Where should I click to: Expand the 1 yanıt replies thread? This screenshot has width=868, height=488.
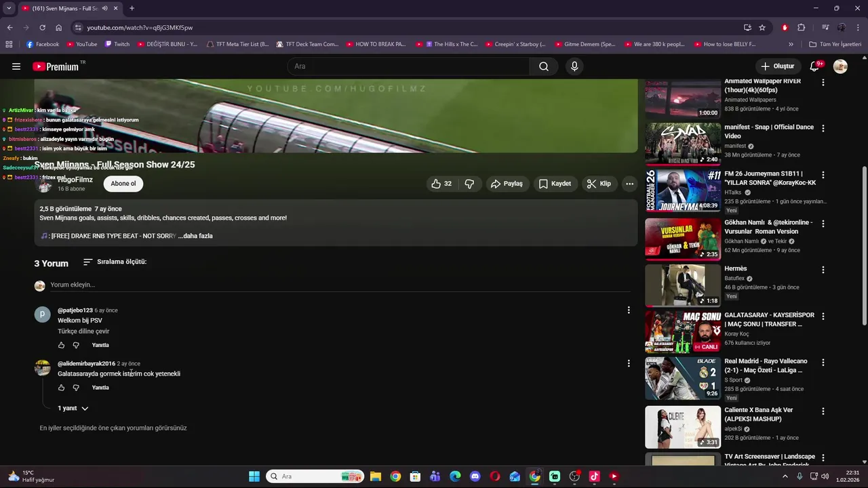coord(73,409)
